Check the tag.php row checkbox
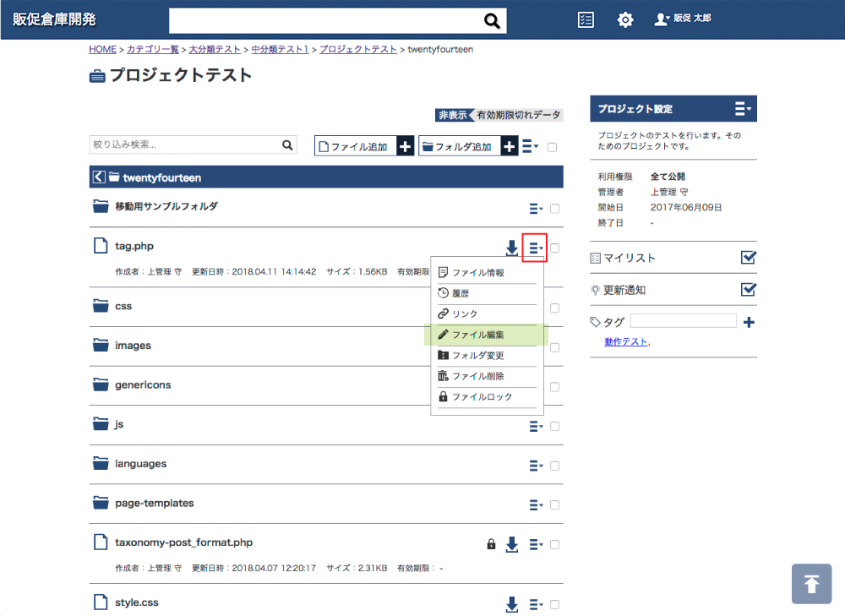 coord(554,248)
